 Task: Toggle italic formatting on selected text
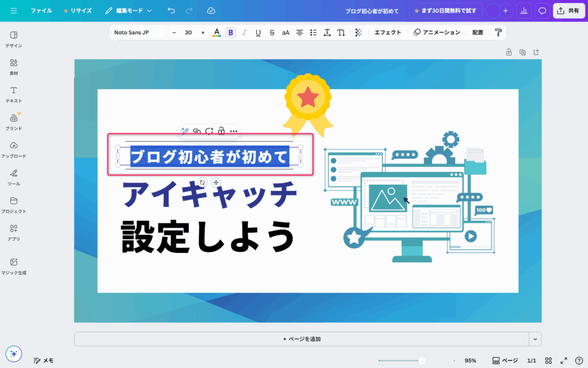[x=245, y=33]
